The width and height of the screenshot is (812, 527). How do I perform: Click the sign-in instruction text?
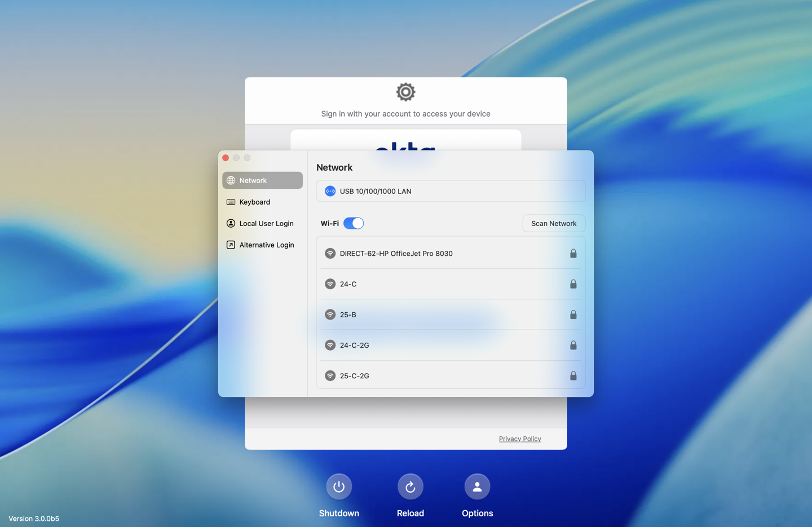coord(405,114)
